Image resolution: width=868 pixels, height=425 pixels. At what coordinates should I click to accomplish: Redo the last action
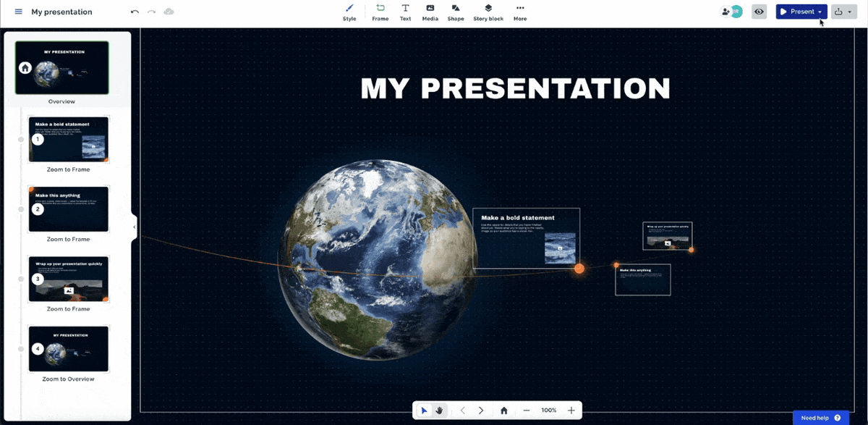tap(151, 12)
